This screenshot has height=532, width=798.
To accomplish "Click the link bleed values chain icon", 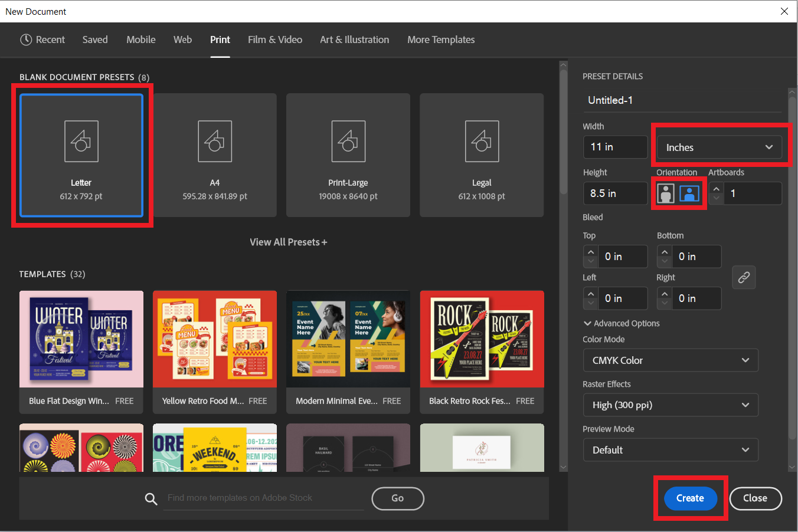I will [x=744, y=277].
